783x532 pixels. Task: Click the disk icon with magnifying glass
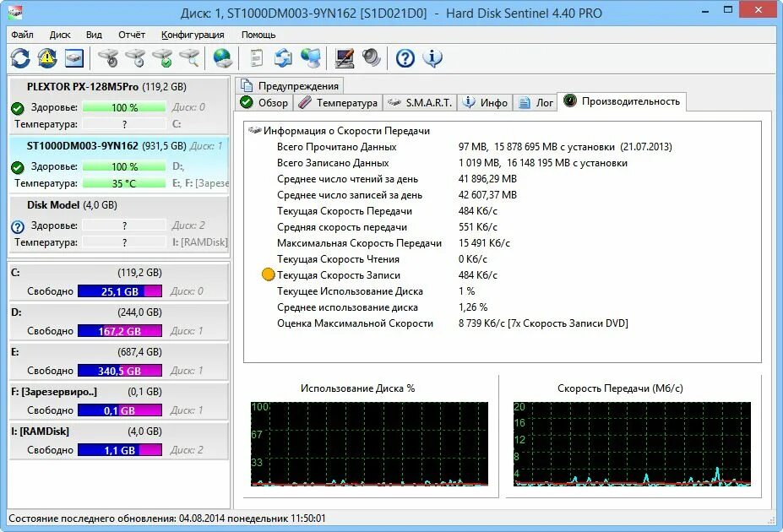(x=189, y=58)
